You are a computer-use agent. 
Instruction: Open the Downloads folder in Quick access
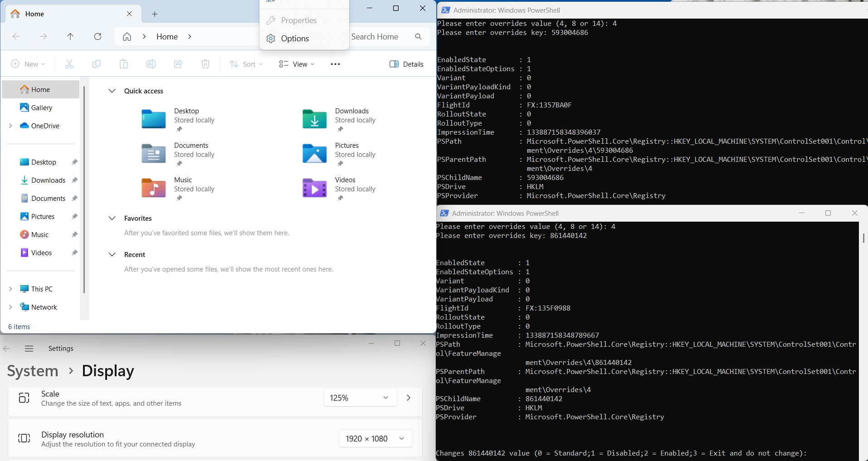pos(340,120)
